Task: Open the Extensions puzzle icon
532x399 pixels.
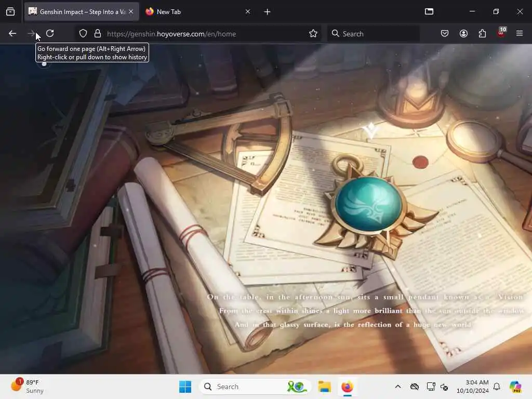Action: pos(482,33)
